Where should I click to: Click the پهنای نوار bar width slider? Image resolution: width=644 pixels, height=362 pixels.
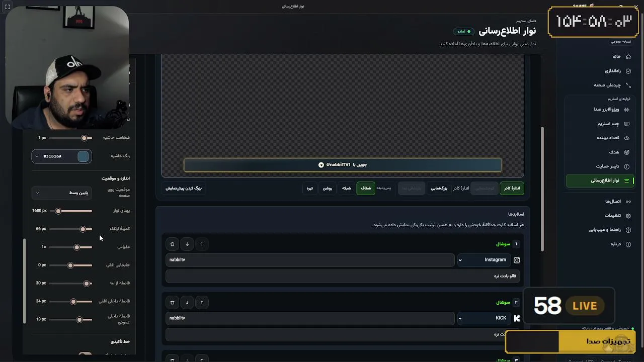tap(70, 211)
